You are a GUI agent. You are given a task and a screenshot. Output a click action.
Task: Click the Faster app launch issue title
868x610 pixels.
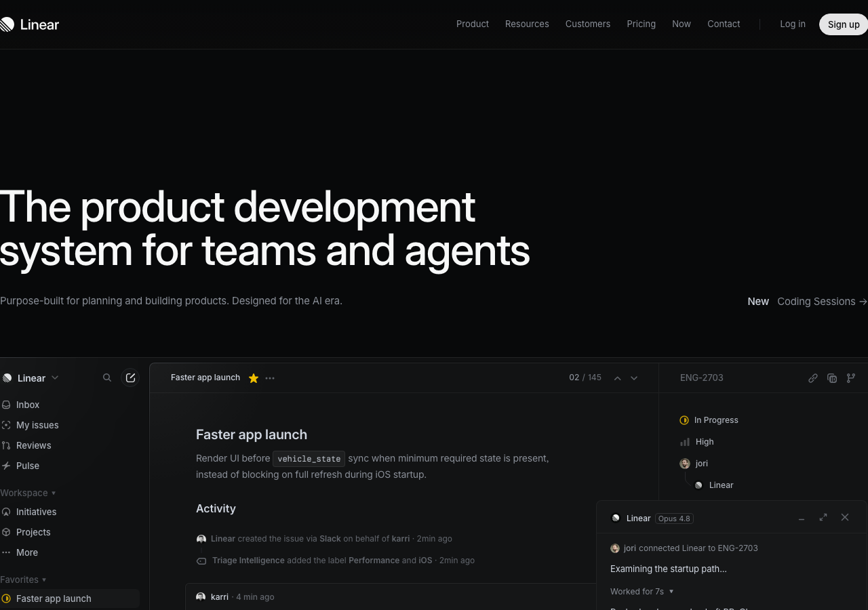click(x=252, y=434)
